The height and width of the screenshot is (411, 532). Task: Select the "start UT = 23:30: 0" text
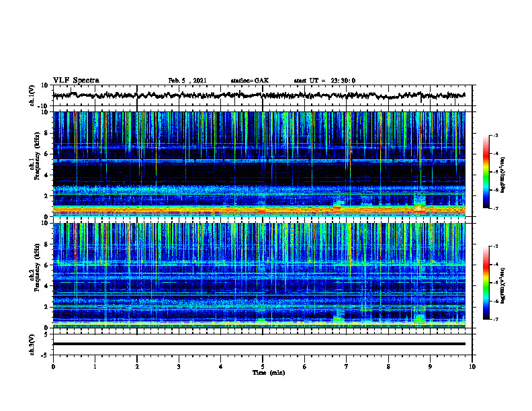(x=324, y=81)
